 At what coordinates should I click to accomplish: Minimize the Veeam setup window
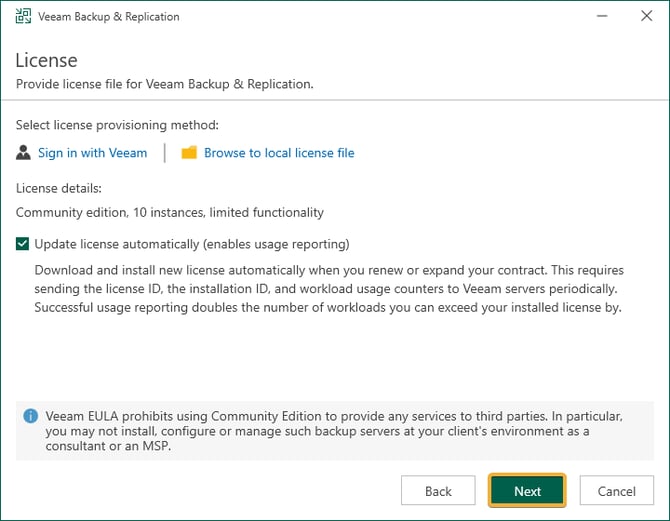coord(602,16)
